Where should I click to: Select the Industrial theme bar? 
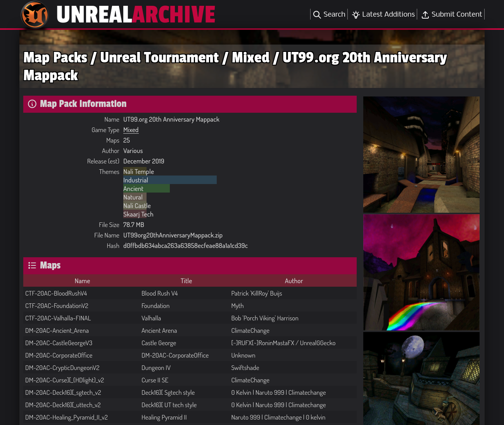[169, 180]
